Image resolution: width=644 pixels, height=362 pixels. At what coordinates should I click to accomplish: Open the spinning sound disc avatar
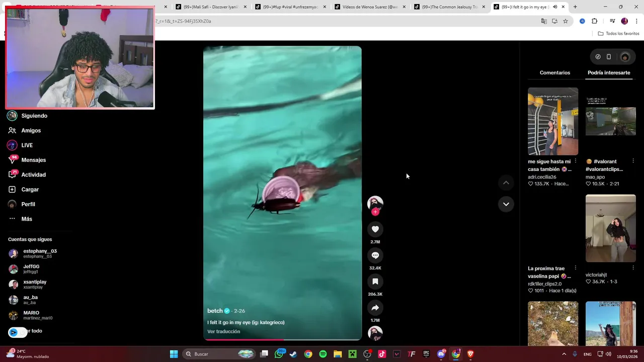[375, 333]
